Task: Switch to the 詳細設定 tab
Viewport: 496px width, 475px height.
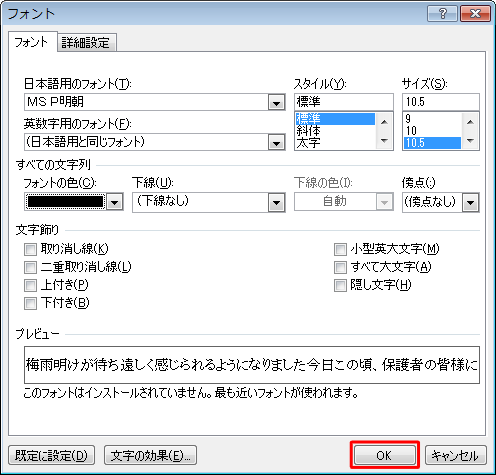Action: coord(86,43)
